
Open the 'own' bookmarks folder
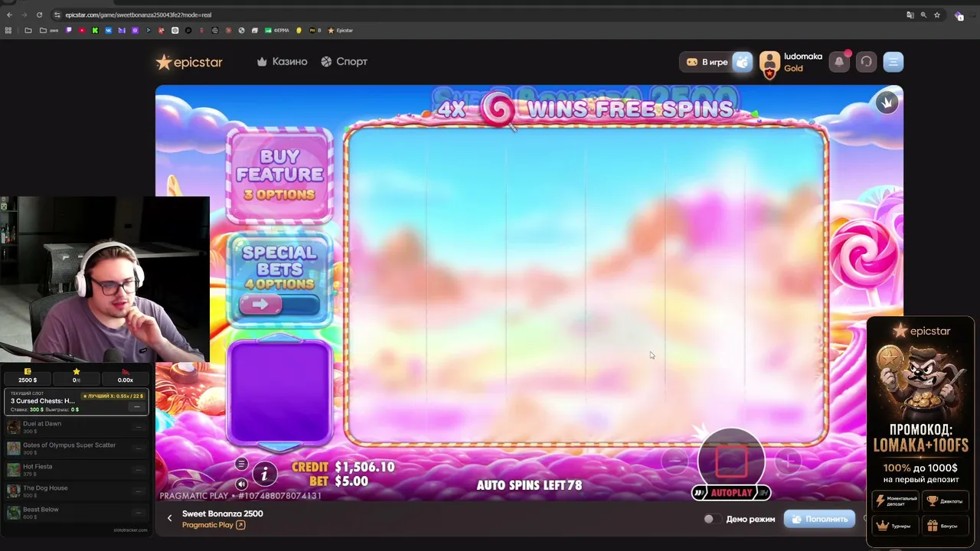(48, 31)
